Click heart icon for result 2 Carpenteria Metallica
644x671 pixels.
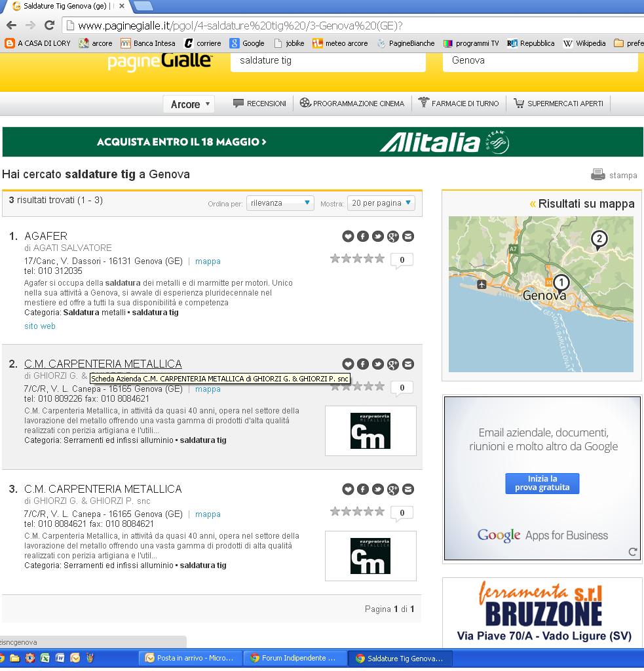(348, 364)
